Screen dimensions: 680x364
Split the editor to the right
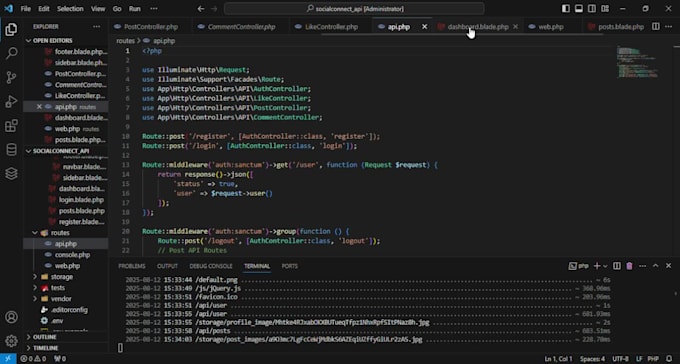click(656, 26)
